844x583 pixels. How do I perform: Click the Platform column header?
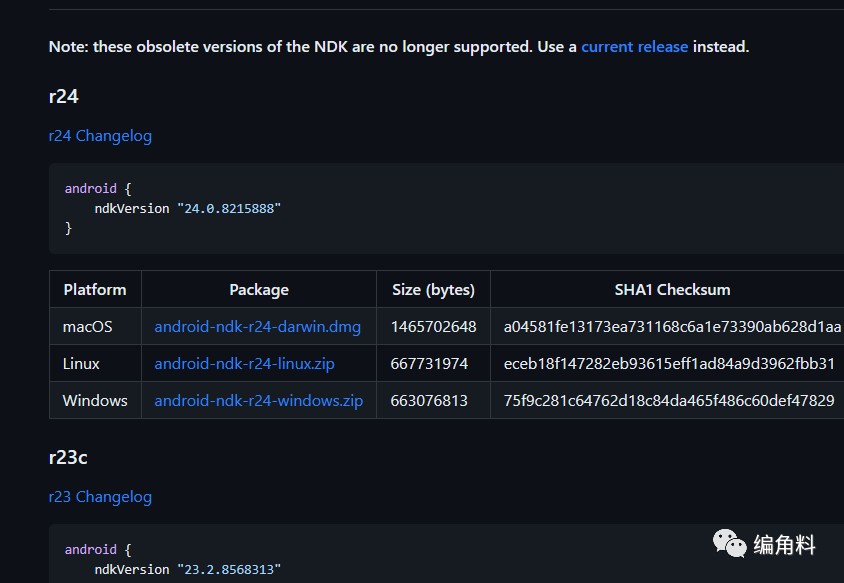pyautogui.click(x=95, y=289)
